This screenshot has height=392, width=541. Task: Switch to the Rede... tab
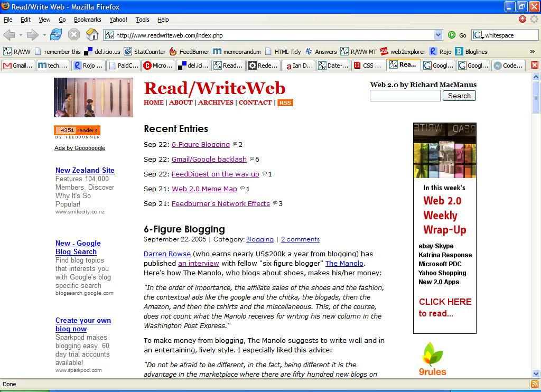(x=263, y=65)
